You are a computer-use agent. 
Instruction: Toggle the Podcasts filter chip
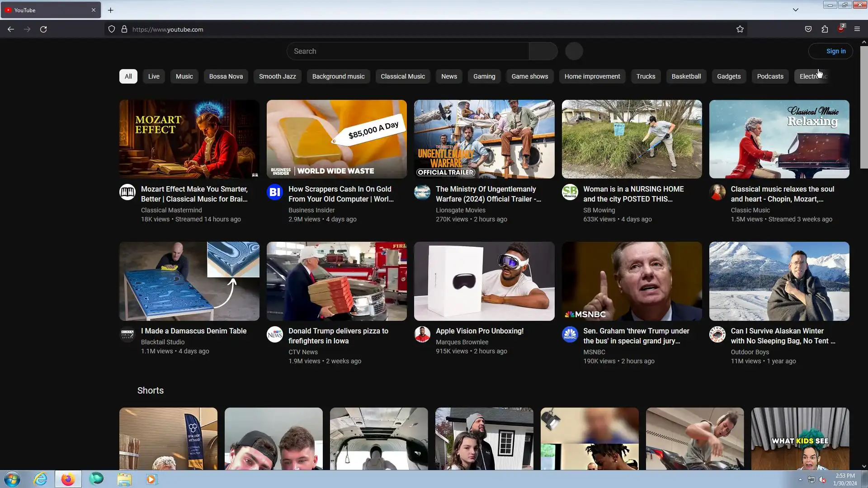click(769, 76)
